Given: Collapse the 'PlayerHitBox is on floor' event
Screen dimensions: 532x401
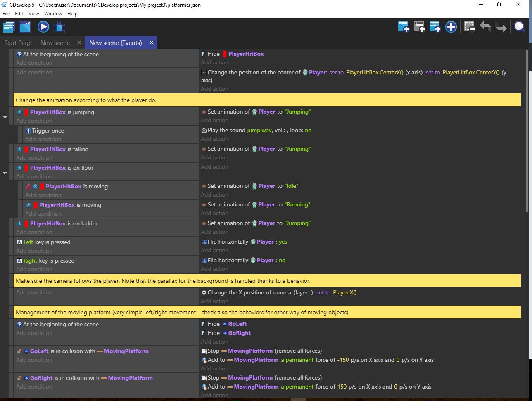Looking at the screenshot, I should pyautogui.click(x=5, y=173).
